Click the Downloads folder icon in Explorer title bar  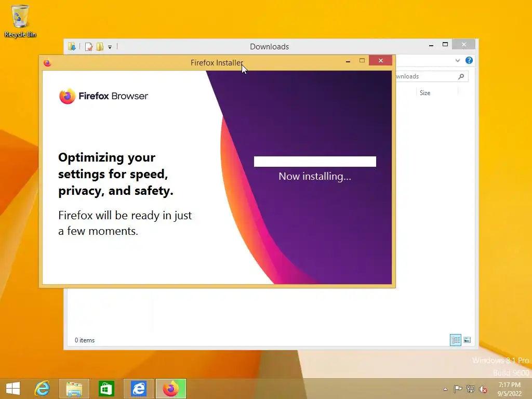point(72,46)
